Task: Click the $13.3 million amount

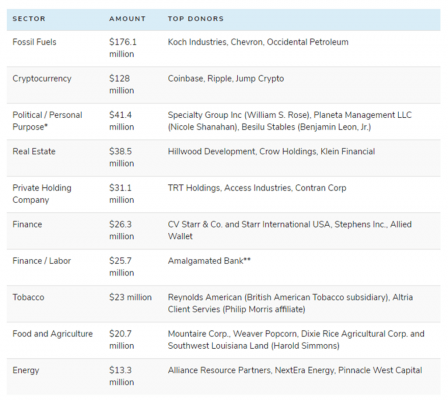Action: click(x=122, y=376)
